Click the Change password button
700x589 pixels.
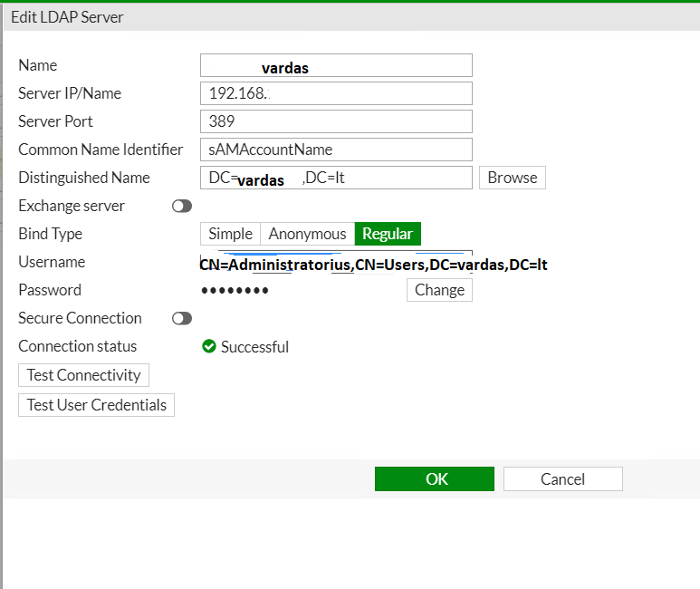coord(439,290)
